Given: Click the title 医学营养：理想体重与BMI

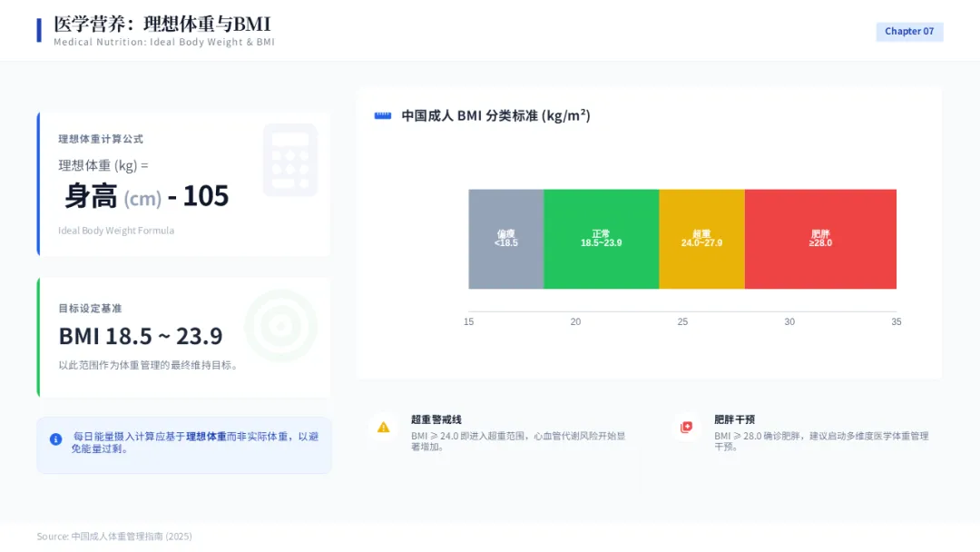Looking at the screenshot, I should coord(162,24).
